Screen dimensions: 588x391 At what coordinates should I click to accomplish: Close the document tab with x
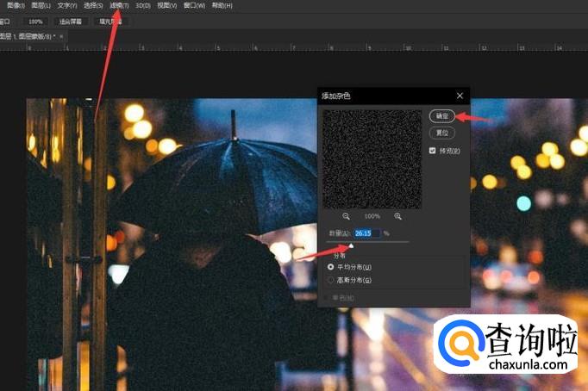point(61,36)
